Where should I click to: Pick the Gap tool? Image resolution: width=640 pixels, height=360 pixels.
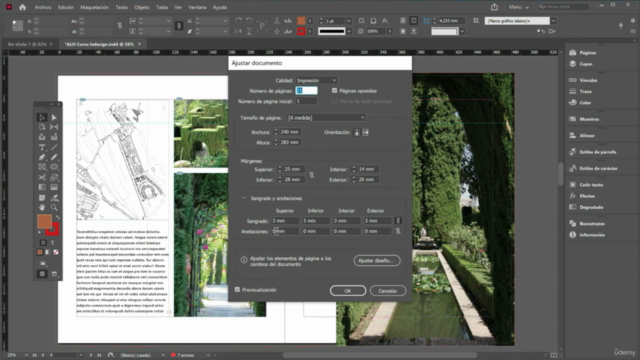tap(54, 127)
